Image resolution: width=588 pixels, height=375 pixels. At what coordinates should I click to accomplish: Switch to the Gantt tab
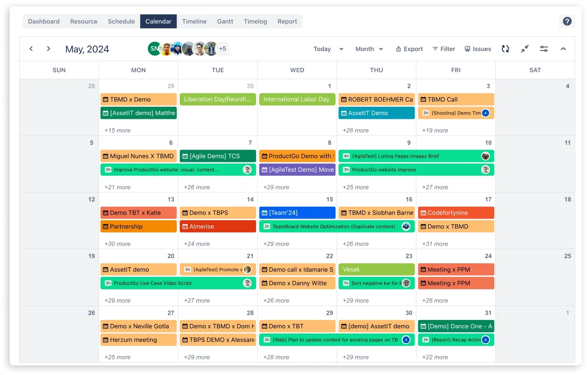pos(225,22)
